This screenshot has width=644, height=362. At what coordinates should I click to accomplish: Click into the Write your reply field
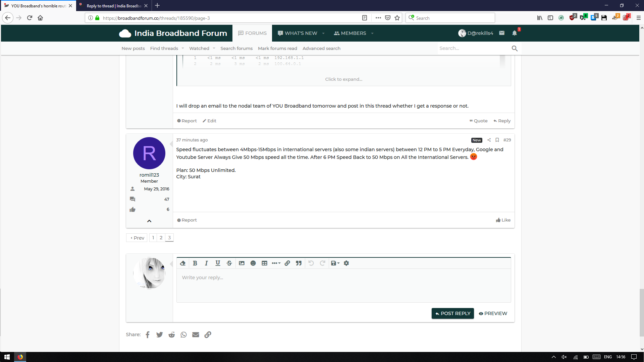point(344,286)
